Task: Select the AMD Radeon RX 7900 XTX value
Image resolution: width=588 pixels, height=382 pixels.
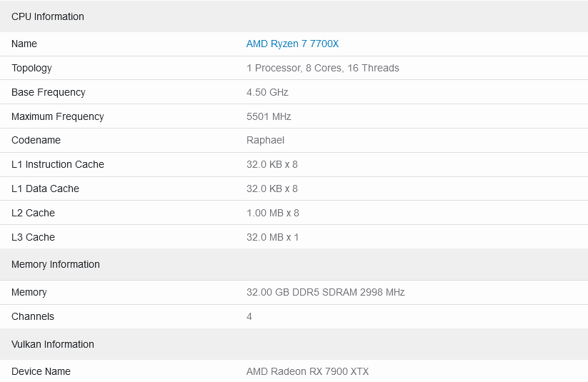Action: pyautogui.click(x=307, y=371)
